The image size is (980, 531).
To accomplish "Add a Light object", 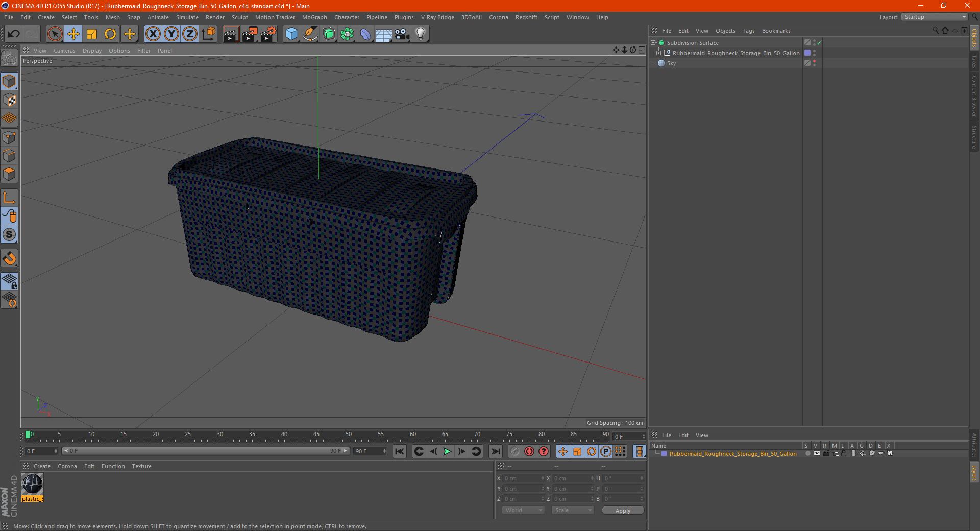I will 421,34.
